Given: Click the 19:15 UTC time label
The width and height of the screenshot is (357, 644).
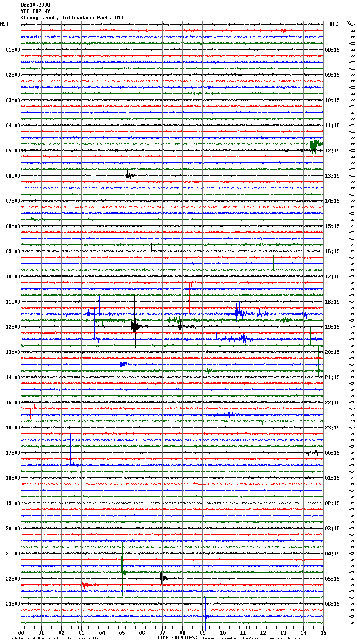Looking at the screenshot, I should point(332,327).
